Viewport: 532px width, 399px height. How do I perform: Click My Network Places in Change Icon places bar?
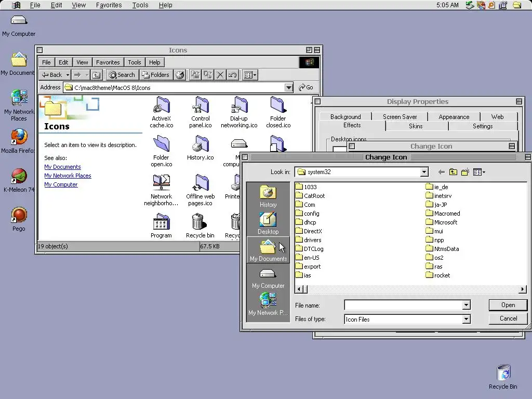[268, 304]
